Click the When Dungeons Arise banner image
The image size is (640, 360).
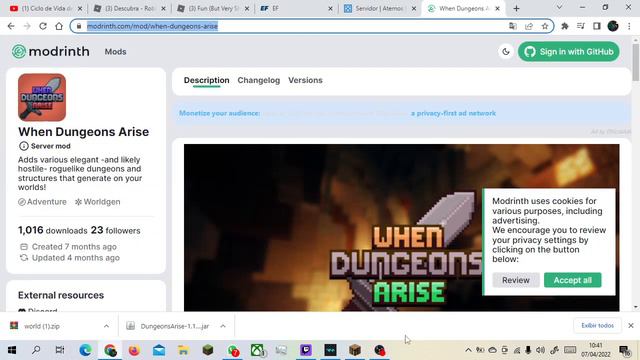tap(401, 227)
